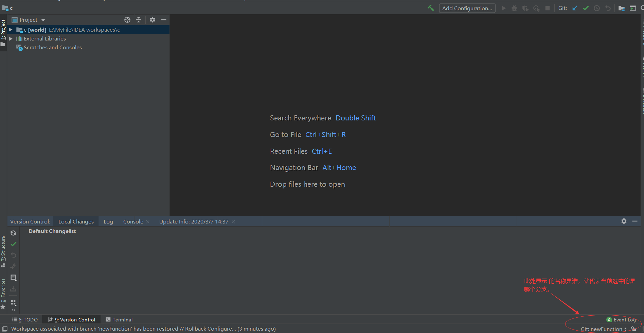Click the c project breadcrumb
Image resolution: width=644 pixels, height=333 pixels.
7,8
